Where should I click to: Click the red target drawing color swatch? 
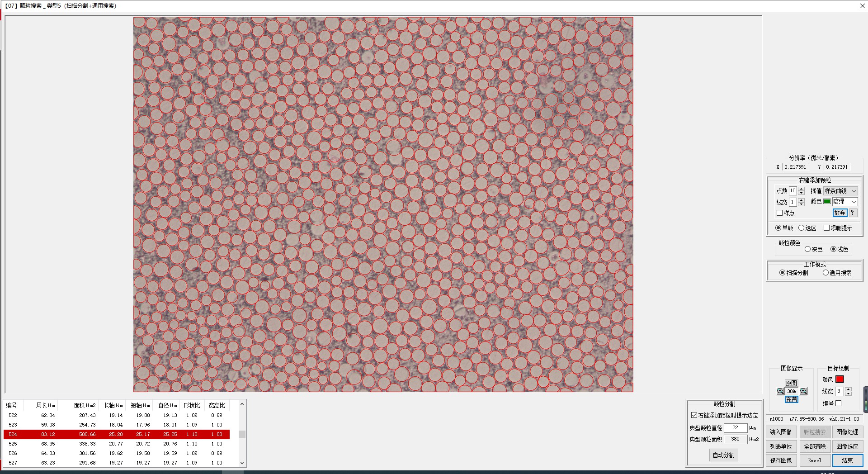click(x=840, y=379)
